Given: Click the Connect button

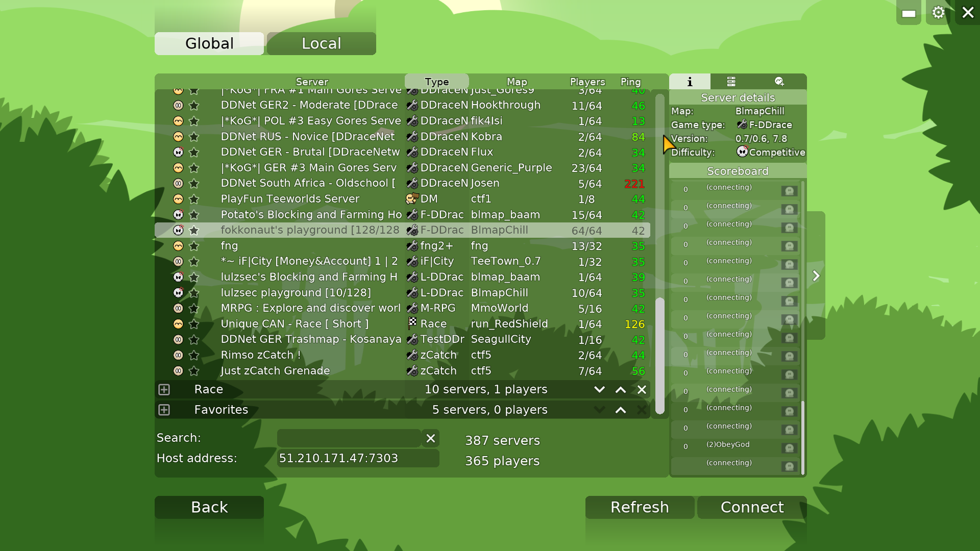Looking at the screenshot, I should tap(752, 507).
